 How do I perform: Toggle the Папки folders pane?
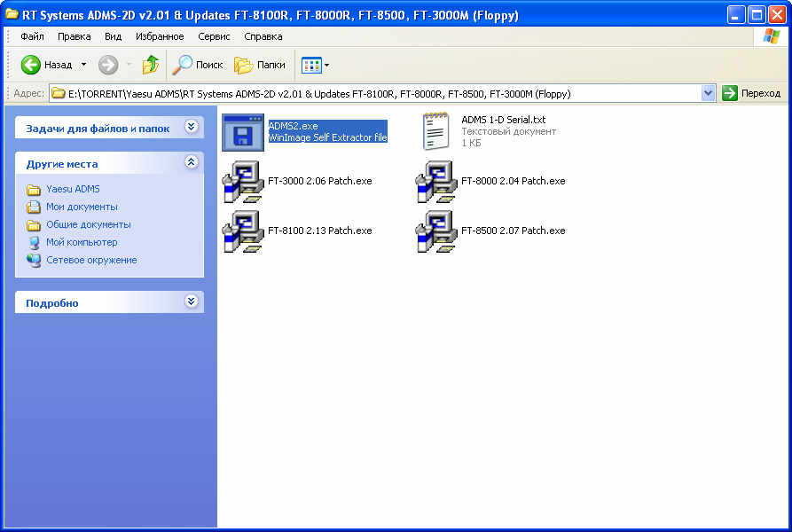(260, 65)
